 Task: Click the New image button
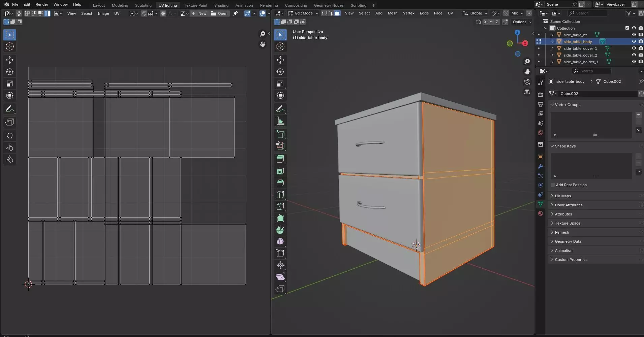(199, 13)
